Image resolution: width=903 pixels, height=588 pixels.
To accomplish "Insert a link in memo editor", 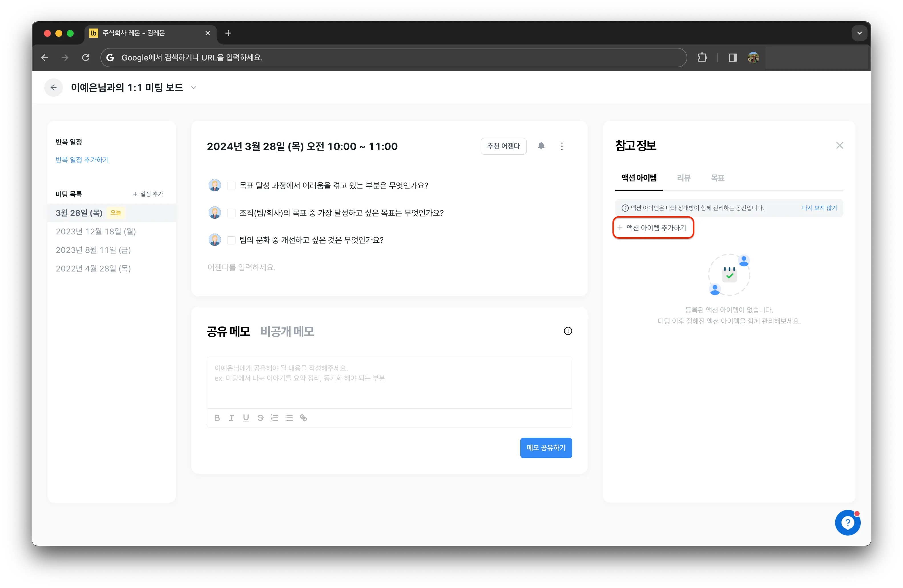I will click(304, 418).
